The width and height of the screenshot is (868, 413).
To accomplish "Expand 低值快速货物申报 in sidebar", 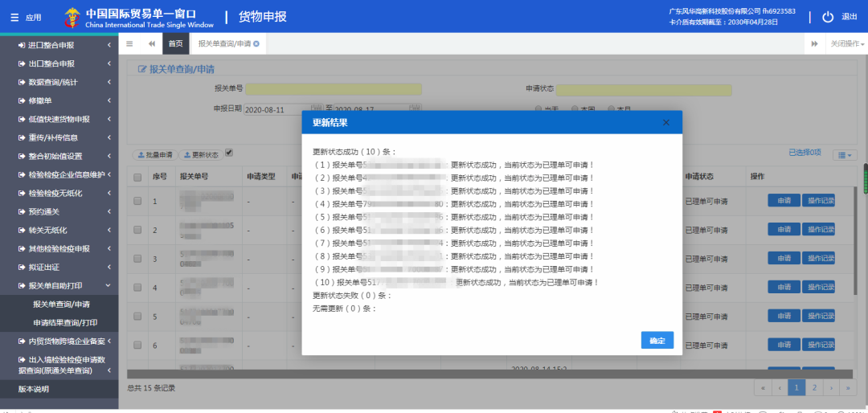I will [x=59, y=119].
